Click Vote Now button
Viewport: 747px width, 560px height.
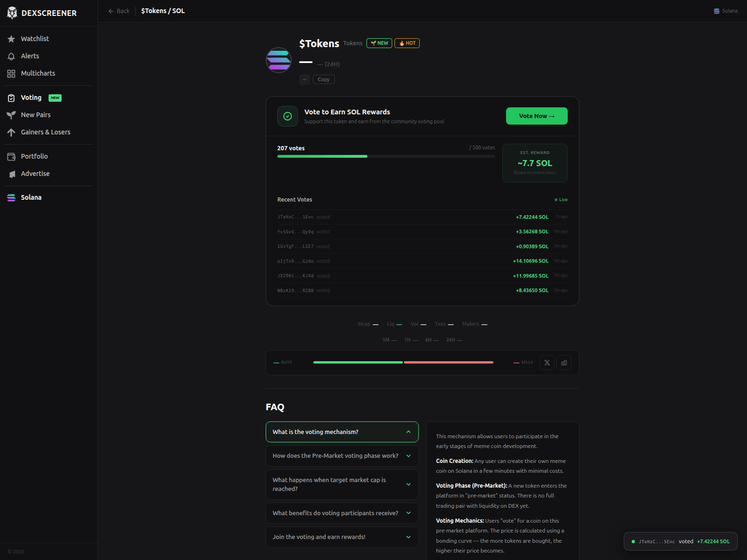coord(537,116)
